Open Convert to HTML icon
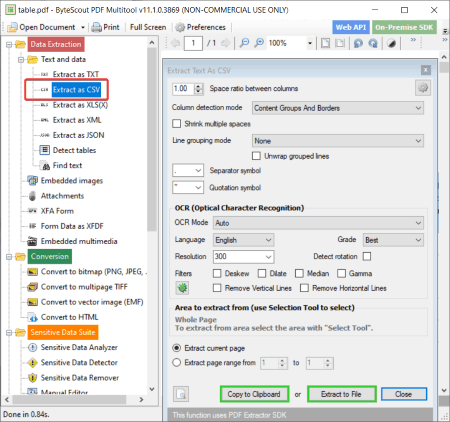 [x=32, y=317]
